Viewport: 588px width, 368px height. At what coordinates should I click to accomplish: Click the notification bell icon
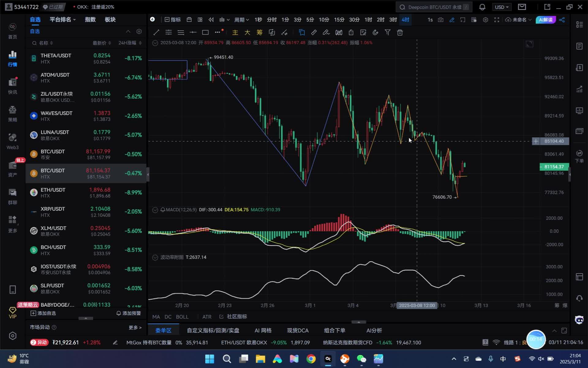pyautogui.click(x=482, y=7)
